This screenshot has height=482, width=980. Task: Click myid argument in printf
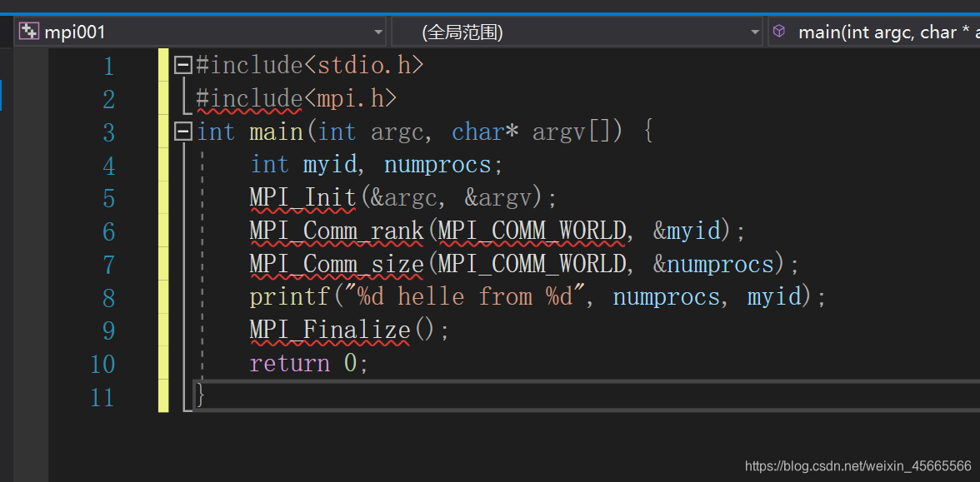(773, 297)
